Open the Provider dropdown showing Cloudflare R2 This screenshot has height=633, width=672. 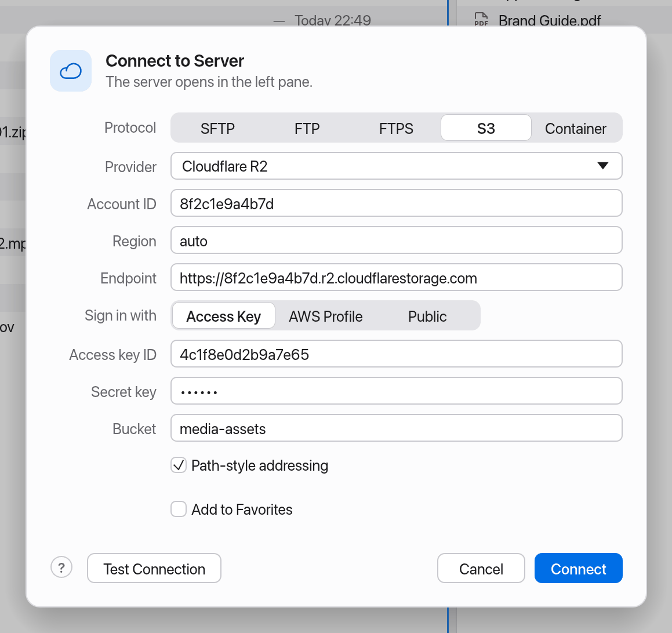point(397,166)
